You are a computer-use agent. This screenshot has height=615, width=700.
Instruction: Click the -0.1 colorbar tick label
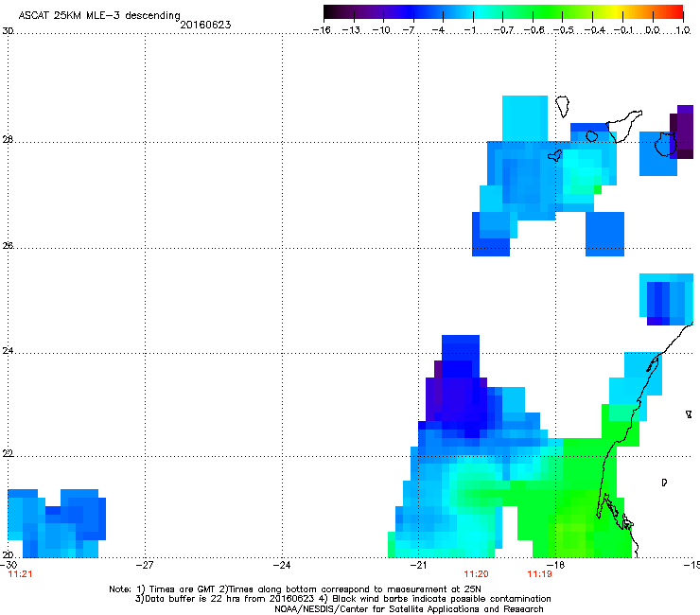(x=624, y=30)
